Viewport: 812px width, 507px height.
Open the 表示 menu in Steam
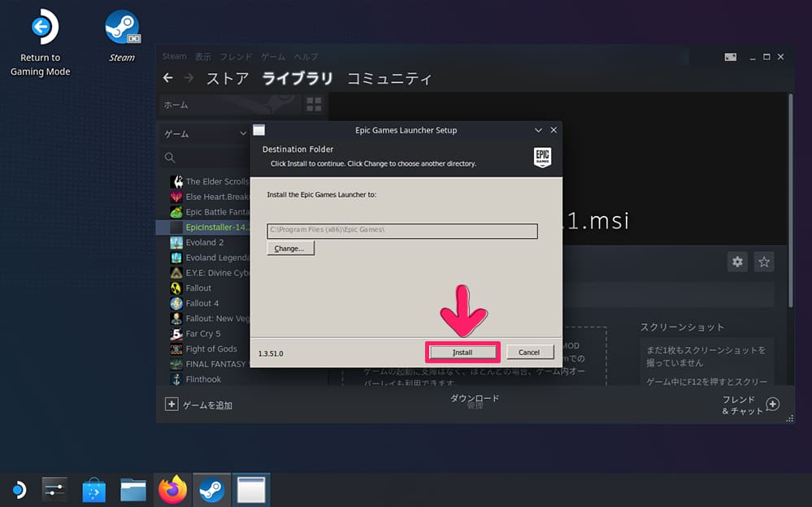tap(202, 56)
